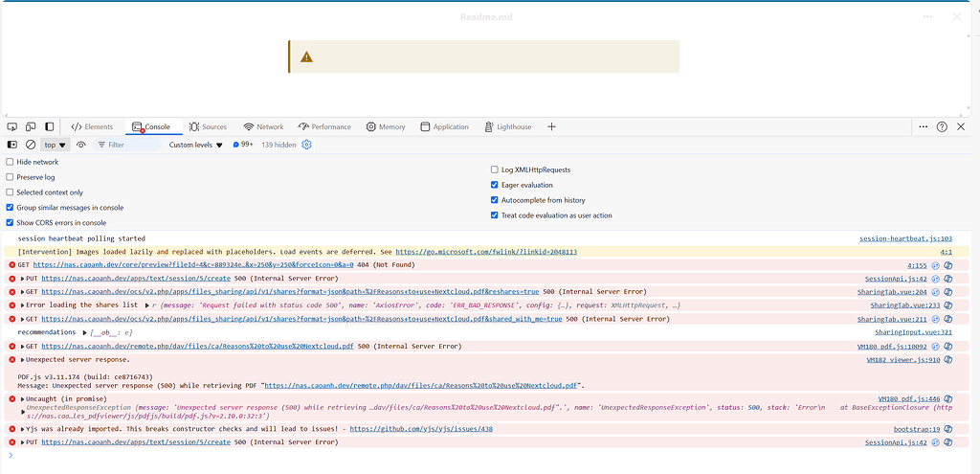Toggle live expression eye icon
980x474 pixels.
point(80,145)
